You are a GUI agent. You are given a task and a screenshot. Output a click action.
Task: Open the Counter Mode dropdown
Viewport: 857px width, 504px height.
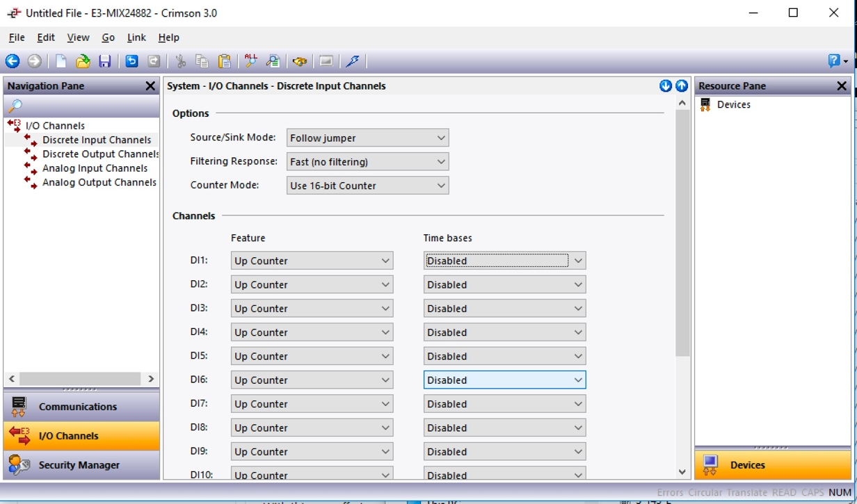(367, 186)
